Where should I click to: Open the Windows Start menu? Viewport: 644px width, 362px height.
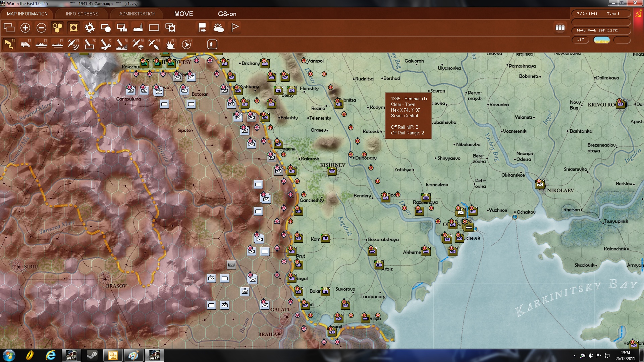tap(9, 355)
